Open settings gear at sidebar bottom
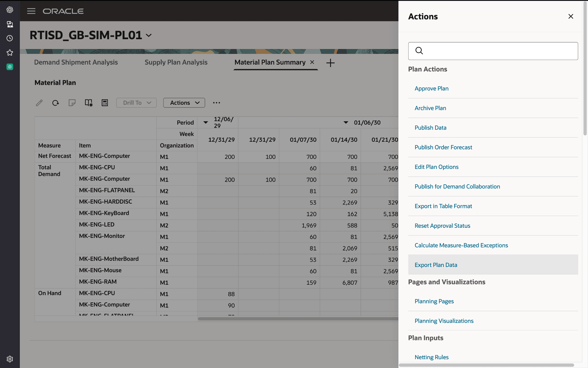This screenshot has height=368, width=588. pos(10,359)
